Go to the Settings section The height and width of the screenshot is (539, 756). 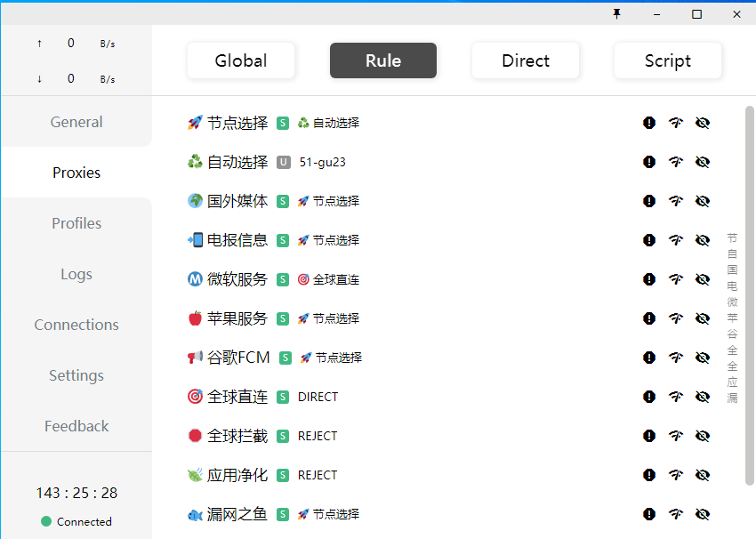(x=76, y=375)
